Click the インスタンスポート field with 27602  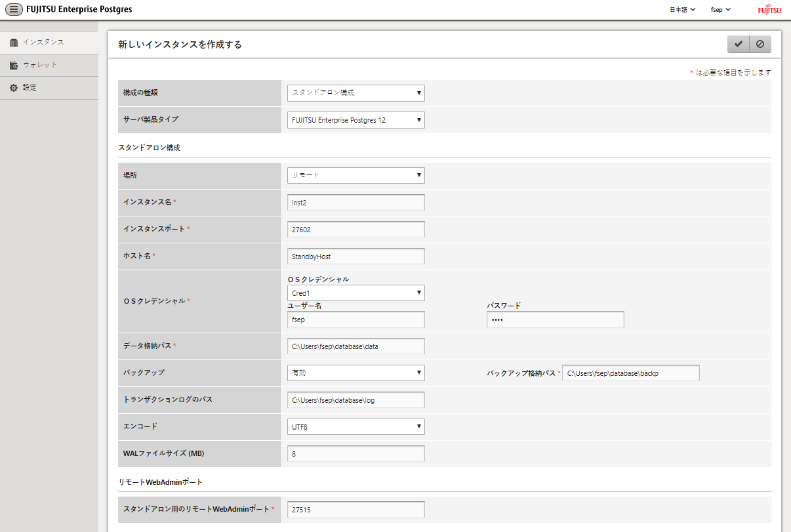(356, 229)
